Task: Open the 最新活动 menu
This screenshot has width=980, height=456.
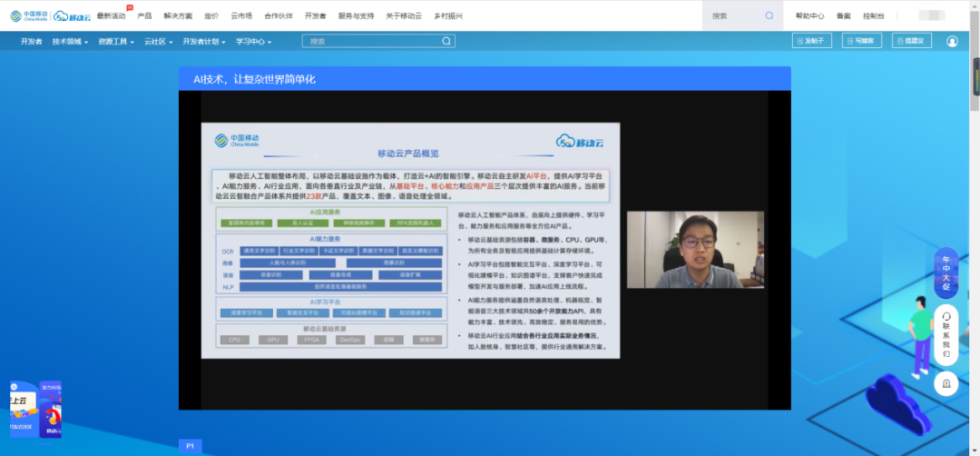Action: (x=112, y=15)
